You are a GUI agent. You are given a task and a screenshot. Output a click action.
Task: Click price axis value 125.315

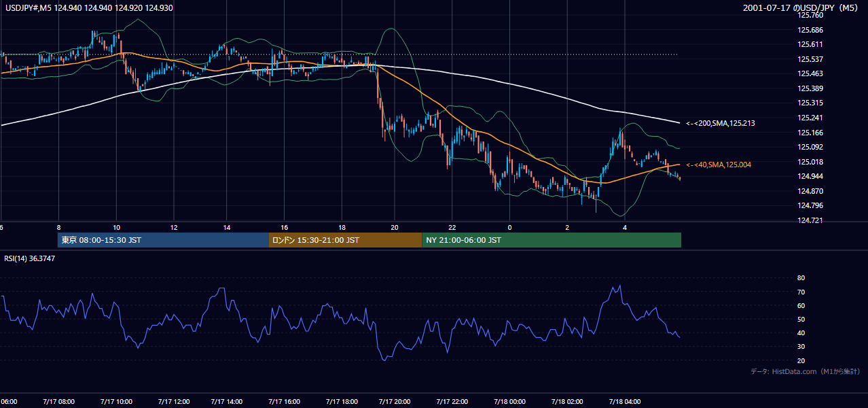click(810, 103)
